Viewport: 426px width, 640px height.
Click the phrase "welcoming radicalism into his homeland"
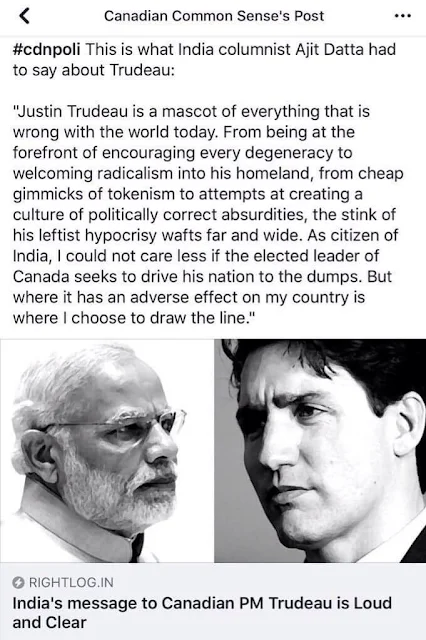pyautogui.click(x=164, y=173)
